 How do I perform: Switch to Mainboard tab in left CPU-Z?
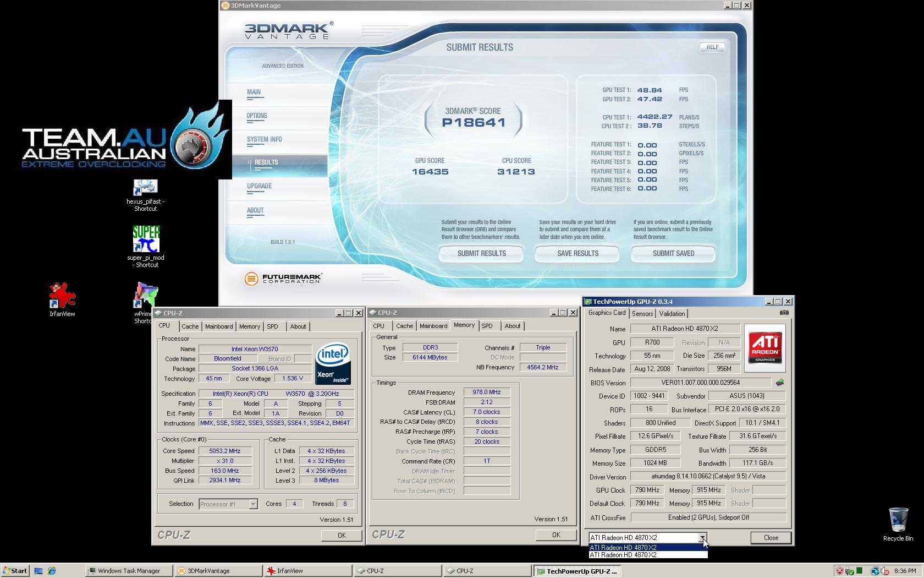(x=219, y=326)
